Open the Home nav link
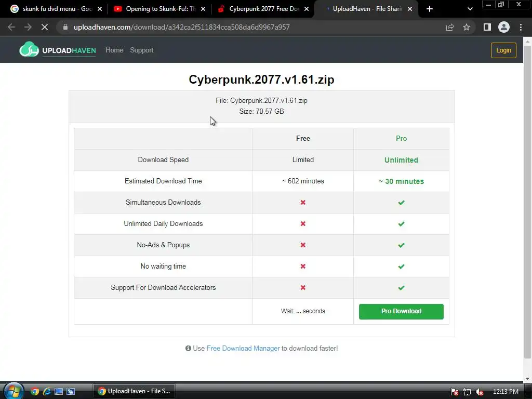532x399 pixels. [x=114, y=50]
